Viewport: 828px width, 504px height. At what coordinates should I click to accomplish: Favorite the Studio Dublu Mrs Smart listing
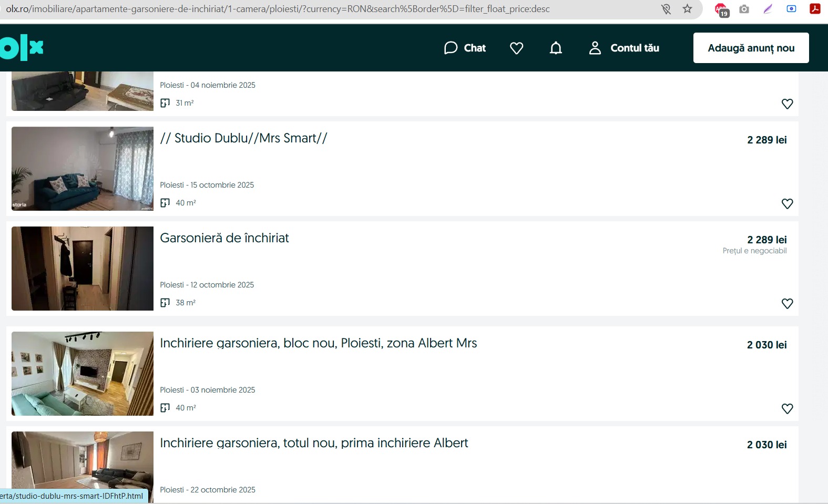[787, 204]
